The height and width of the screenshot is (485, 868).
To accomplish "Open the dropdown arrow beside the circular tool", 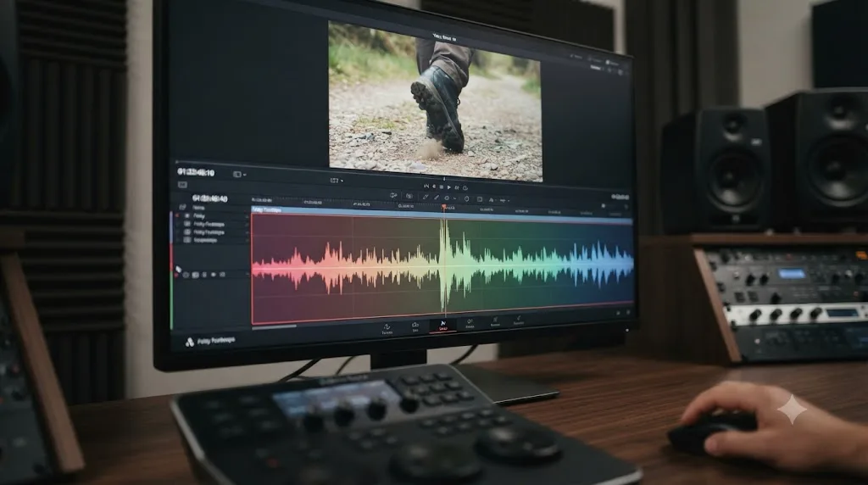I will pyautogui.click(x=454, y=198).
